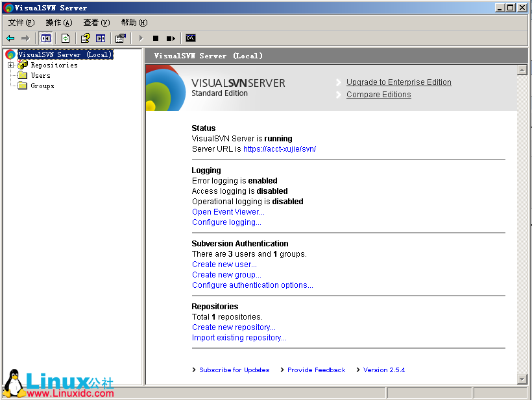Click 'Operational logging is disabled' text

[x=247, y=202]
